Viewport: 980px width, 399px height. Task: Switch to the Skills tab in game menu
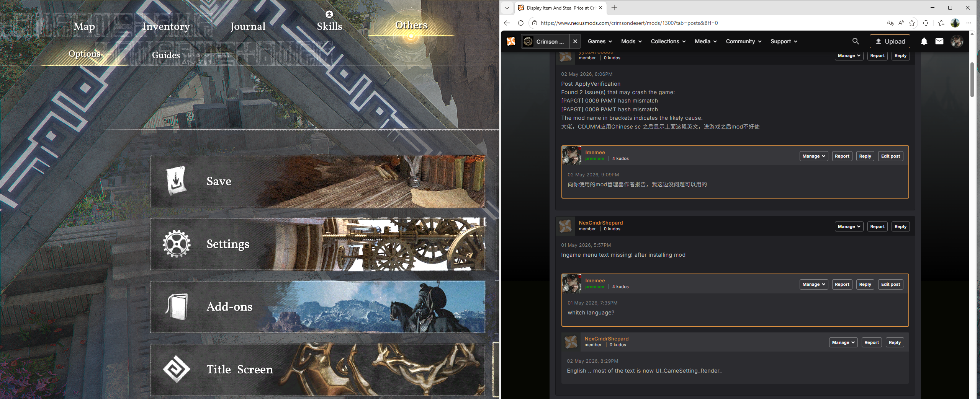329,26
